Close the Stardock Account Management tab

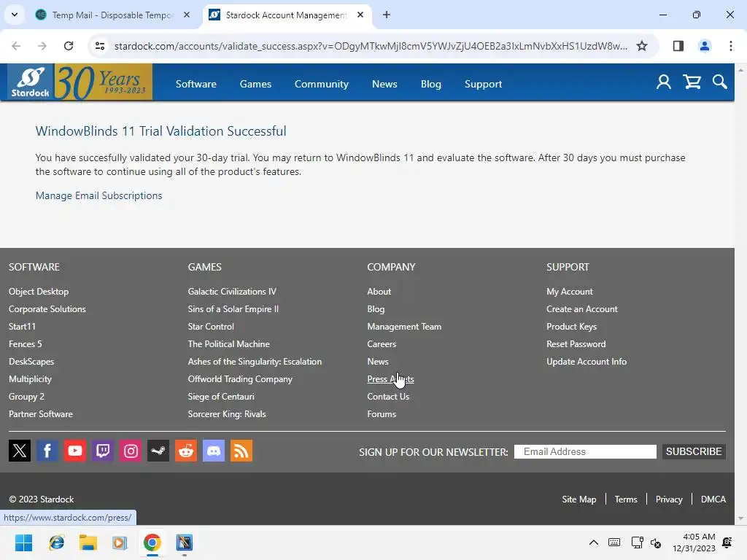(x=360, y=15)
